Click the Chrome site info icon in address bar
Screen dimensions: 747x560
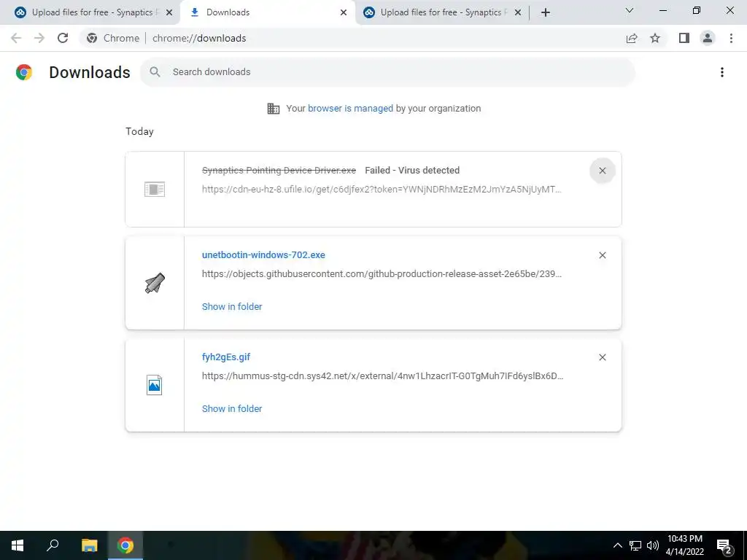(92, 38)
